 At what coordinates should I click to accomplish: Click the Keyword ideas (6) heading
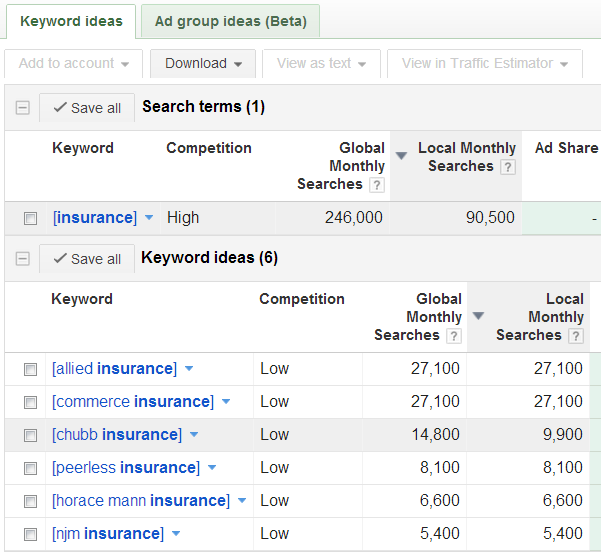coord(209,258)
